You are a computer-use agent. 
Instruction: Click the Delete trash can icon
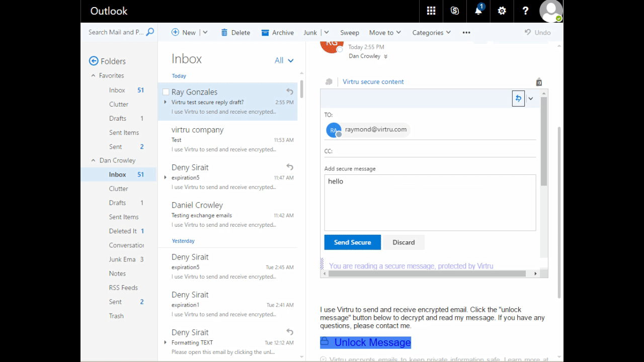224,33
